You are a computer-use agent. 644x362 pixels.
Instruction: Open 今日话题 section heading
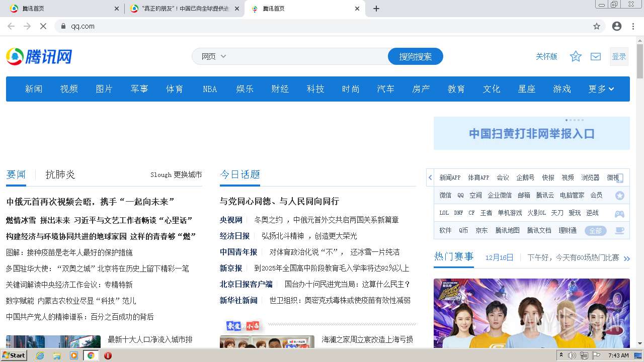click(240, 174)
